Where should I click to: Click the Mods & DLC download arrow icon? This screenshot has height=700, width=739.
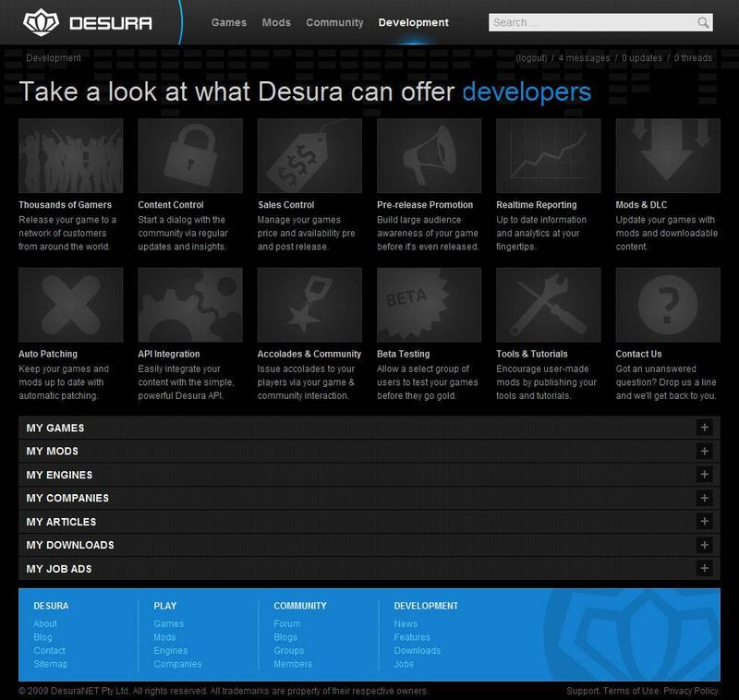pyautogui.click(x=668, y=155)
